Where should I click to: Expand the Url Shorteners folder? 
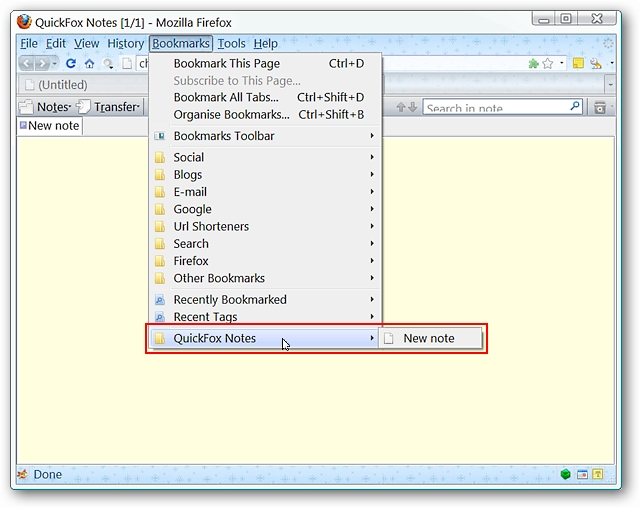click(x=265, y=226)
